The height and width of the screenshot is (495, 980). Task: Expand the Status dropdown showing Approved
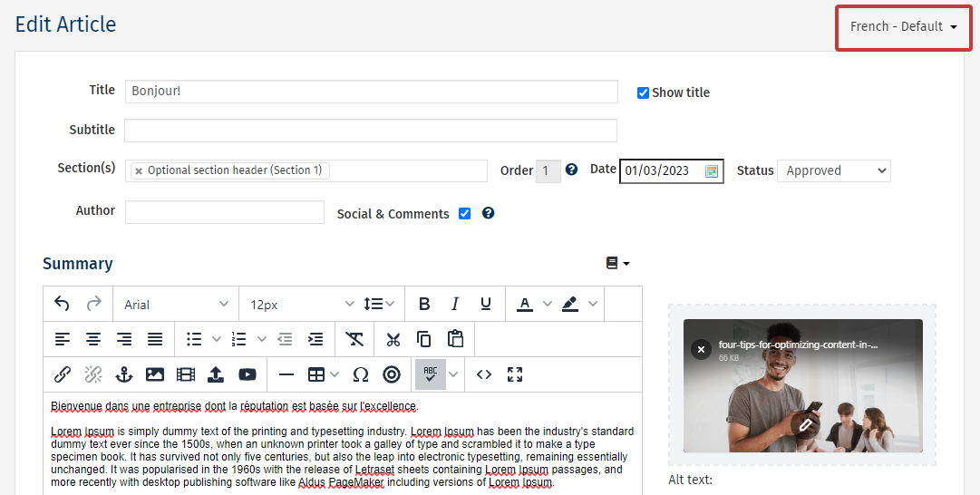point(833,170)
